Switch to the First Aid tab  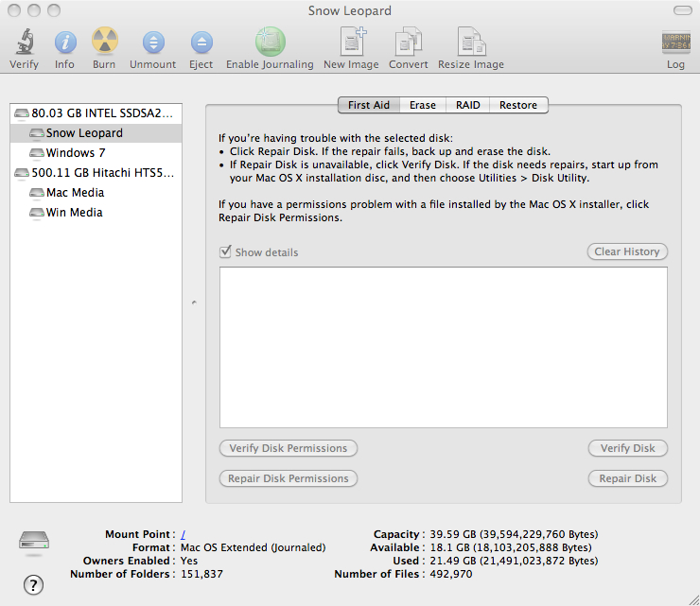[369, 105]
